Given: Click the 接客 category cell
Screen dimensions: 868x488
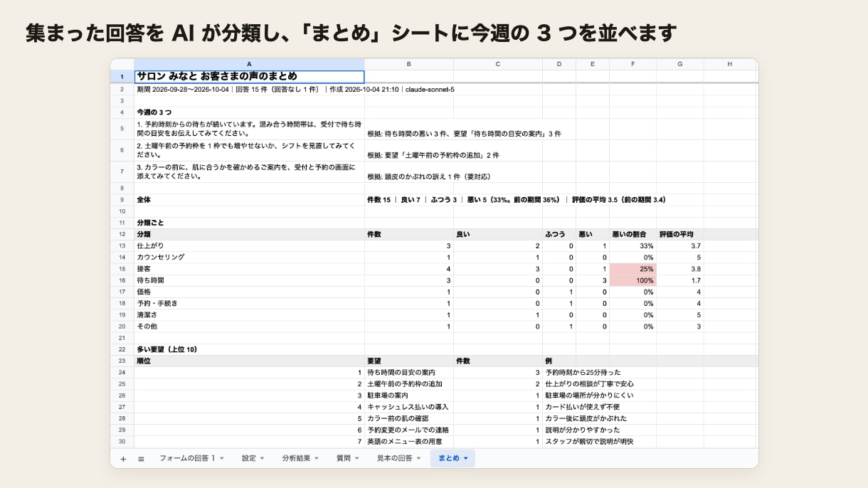Looking at the screenshot, I should click(x=249, y=269).
